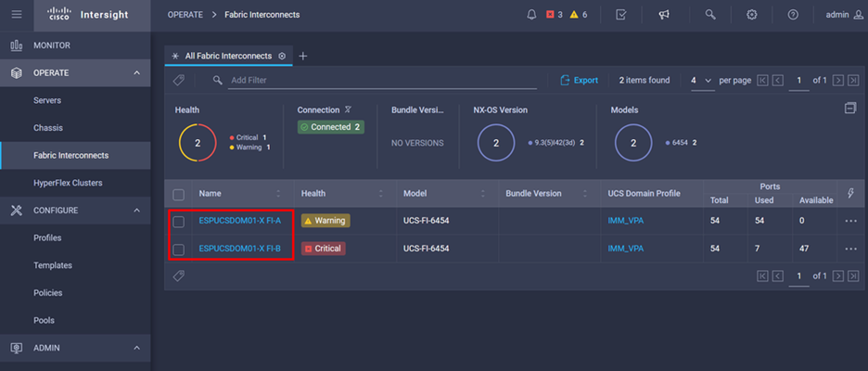Click the MONITOR chart icon
The height and width of the screenshot is (371, 868).
point(16,45)
